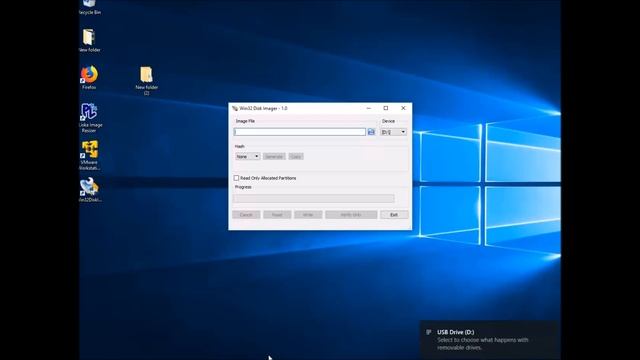
Task: Click the Cancel button
Action: coord(246,215)
